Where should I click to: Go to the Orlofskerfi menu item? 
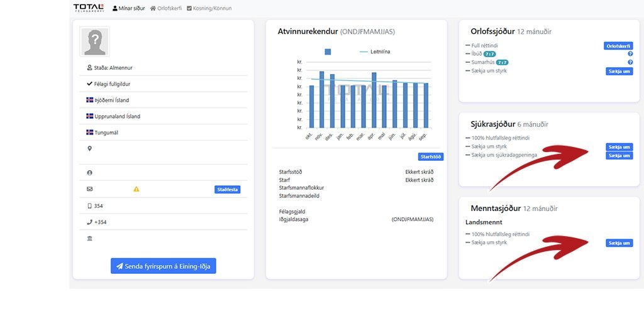tap(166, 8)
